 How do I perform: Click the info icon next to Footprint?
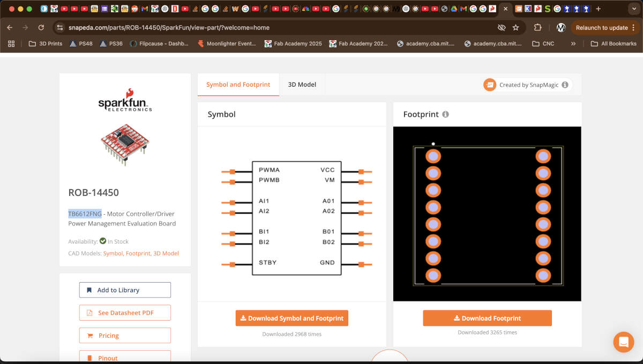[x=445, y=115]
